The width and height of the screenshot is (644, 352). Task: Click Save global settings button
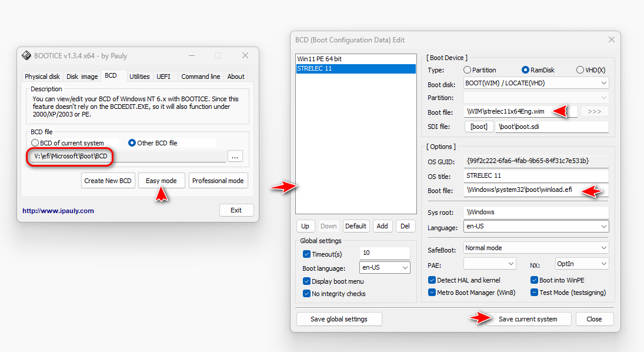click(x=339, y=319)
